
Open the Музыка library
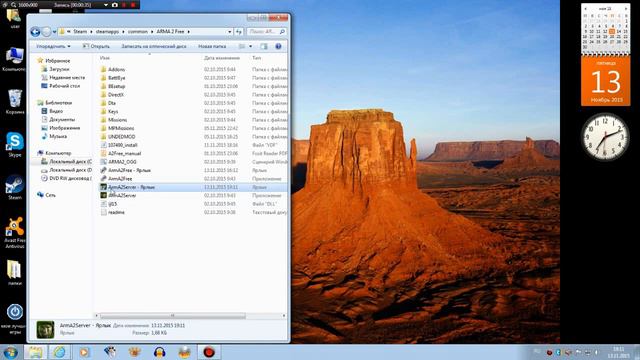pos(58,136)
